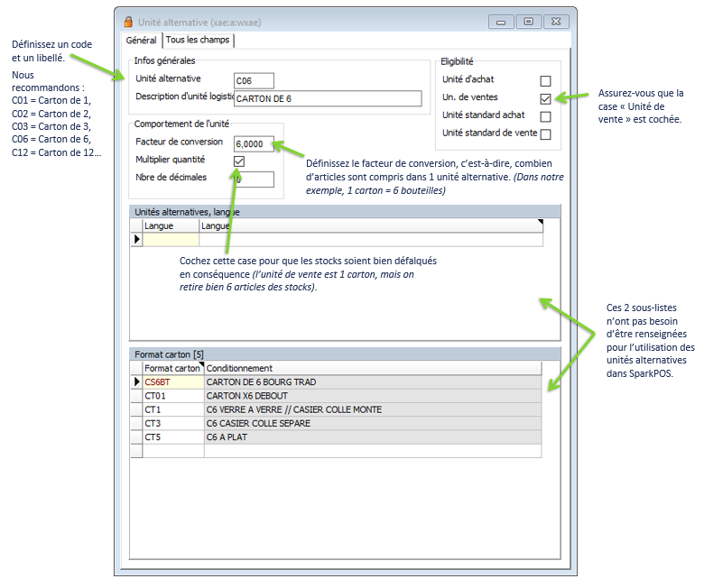Enable the Unité d'achat checkbox

(545, 81)
